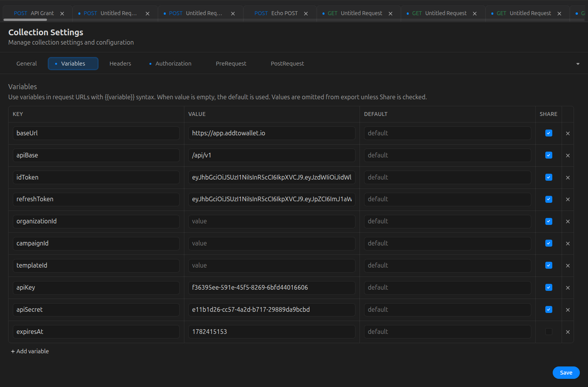Close the API Grant request tab
The width and height of the screenshot is (588, 387).
[62, 14]
